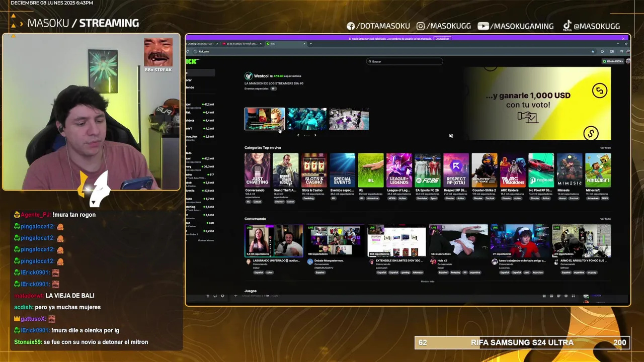Click the Facebook icon in overlay header
The height and width of the screenshot is (362, 644).
(351, 26)
